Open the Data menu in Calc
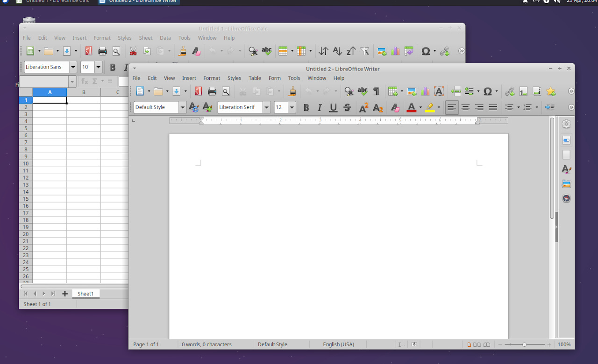 coord(165,38)
